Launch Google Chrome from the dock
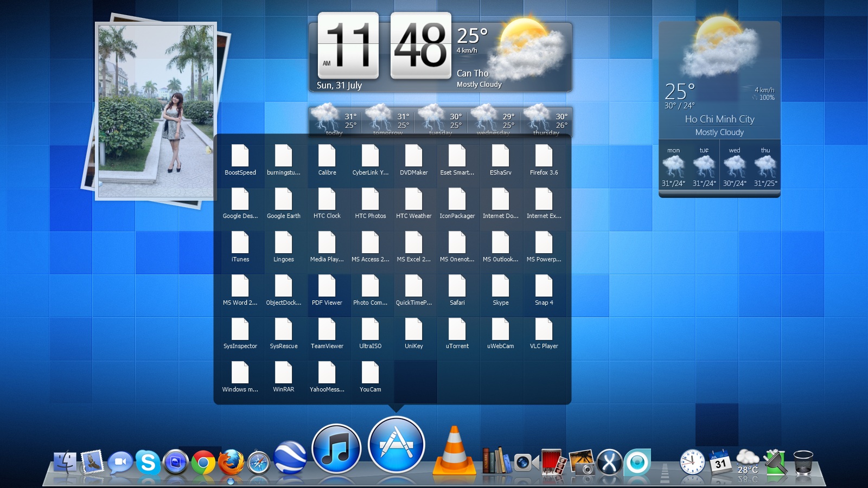The width and height of the screenshot is (868, 488). (203, 463)
